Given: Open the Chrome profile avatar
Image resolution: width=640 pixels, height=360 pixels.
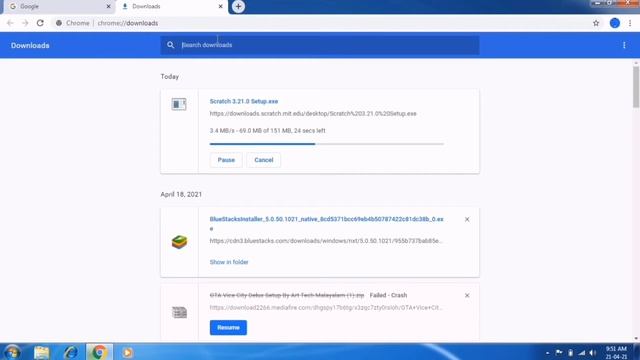Looking at the screenshot, I should [x=615, y=23].
